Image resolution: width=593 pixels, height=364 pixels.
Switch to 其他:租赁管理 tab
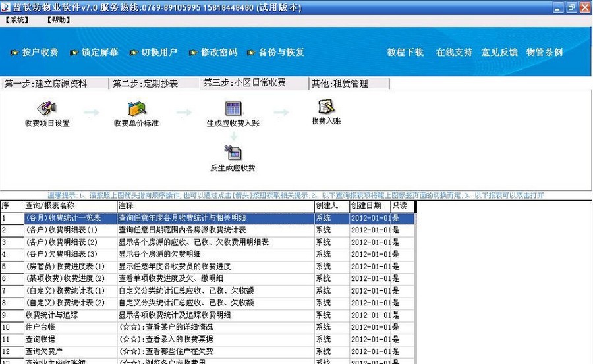pos(349,84)
